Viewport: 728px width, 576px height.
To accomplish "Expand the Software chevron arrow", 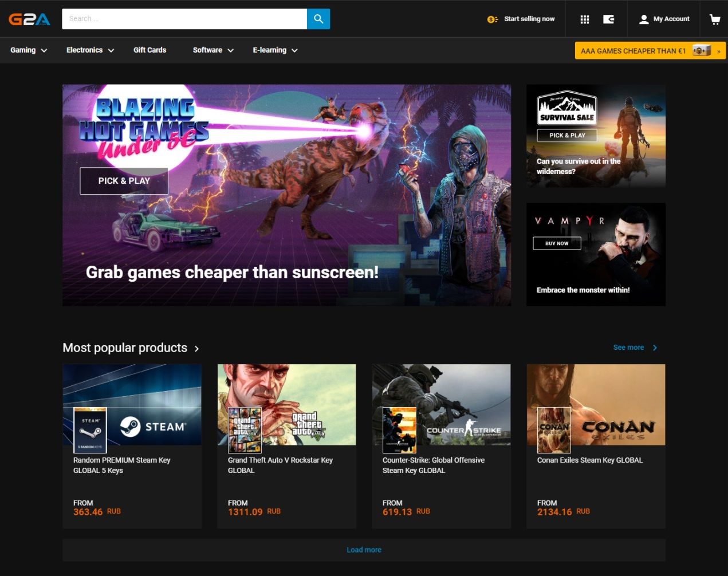I will click(231, 50).
